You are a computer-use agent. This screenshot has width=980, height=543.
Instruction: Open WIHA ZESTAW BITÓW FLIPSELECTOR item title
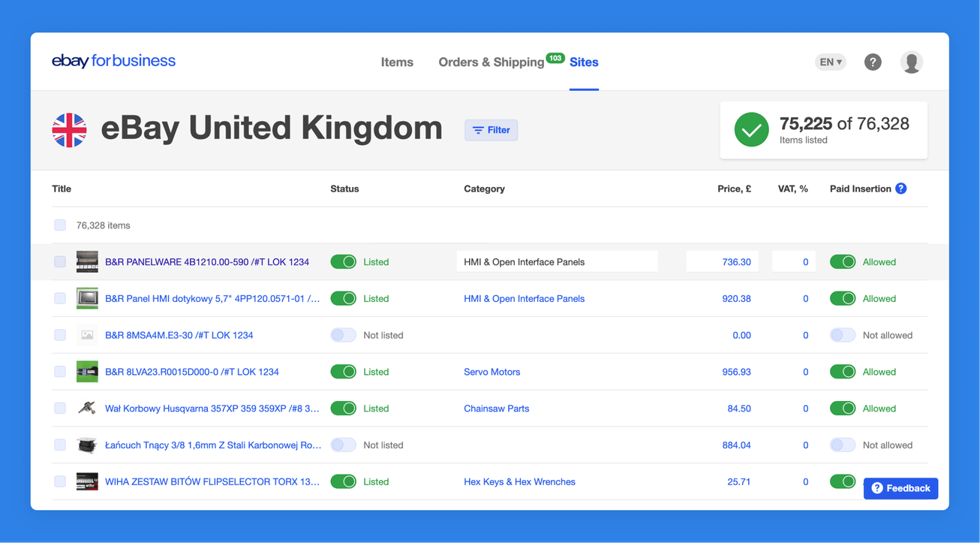tap(212, 481)
